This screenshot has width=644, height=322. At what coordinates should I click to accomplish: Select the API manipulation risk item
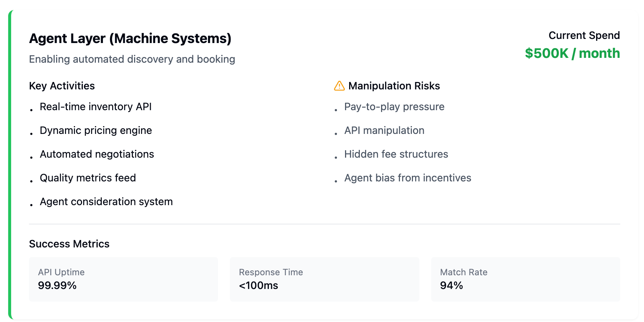coord(384,131)
